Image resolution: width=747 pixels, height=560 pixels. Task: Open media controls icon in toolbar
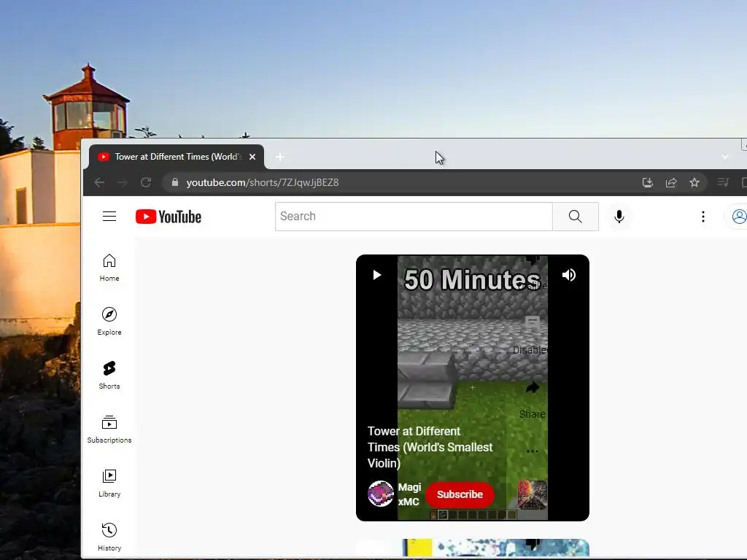[x=723, y=182]
